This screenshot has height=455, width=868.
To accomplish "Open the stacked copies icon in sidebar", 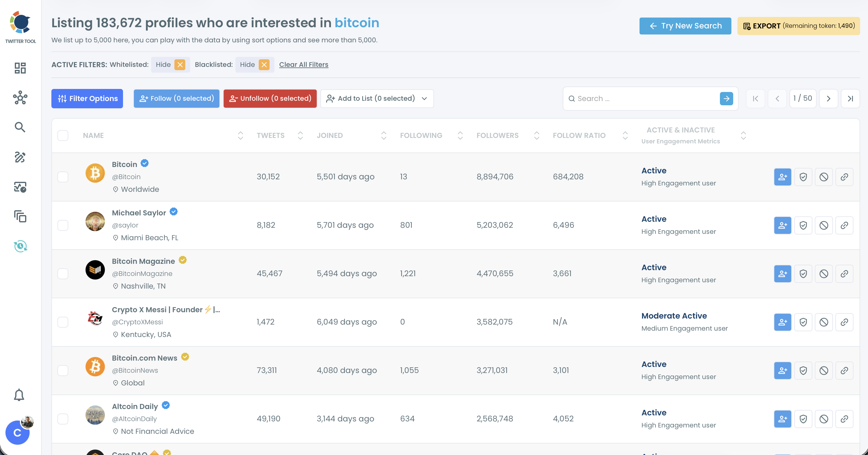I will click(20, 216).
